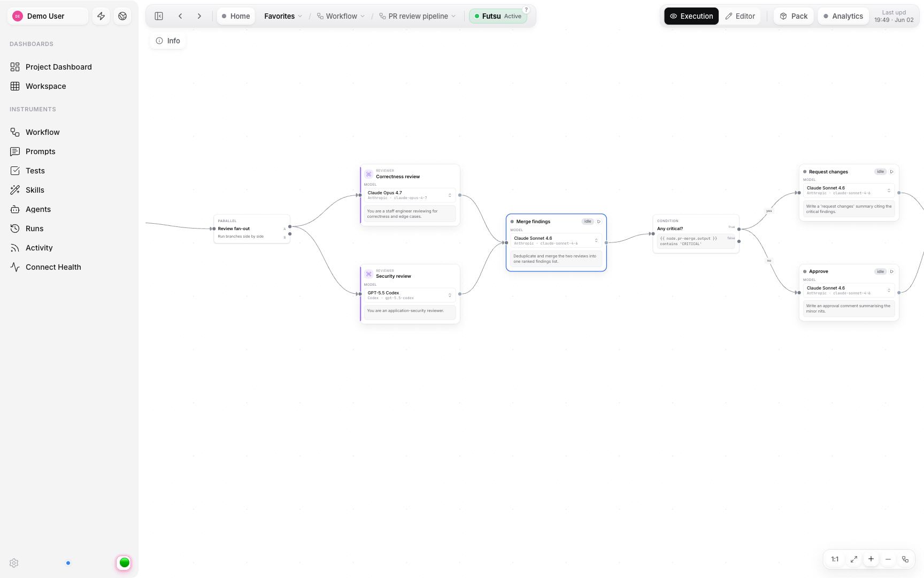Reset canvas zoom to 1:1
Image resolution: width=924 pixels, height=578 pixels.
click(835, 559)
